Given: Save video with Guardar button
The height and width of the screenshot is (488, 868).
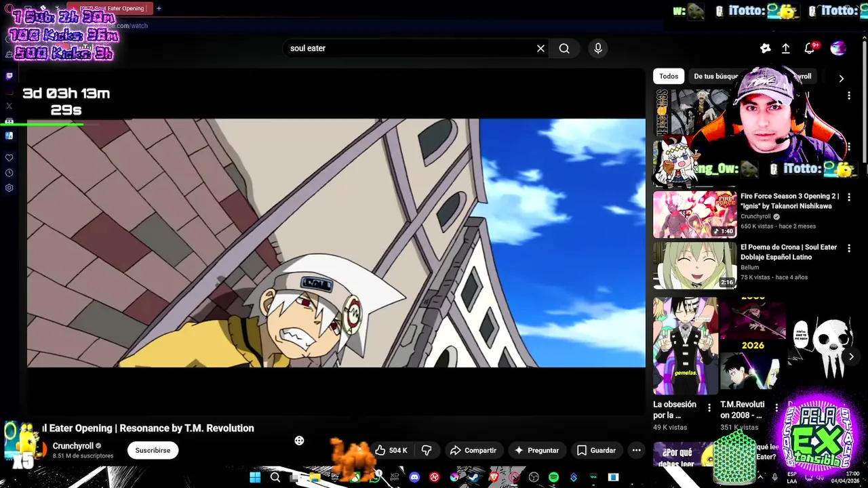Looking at the screenshot, I should (596, 450).
